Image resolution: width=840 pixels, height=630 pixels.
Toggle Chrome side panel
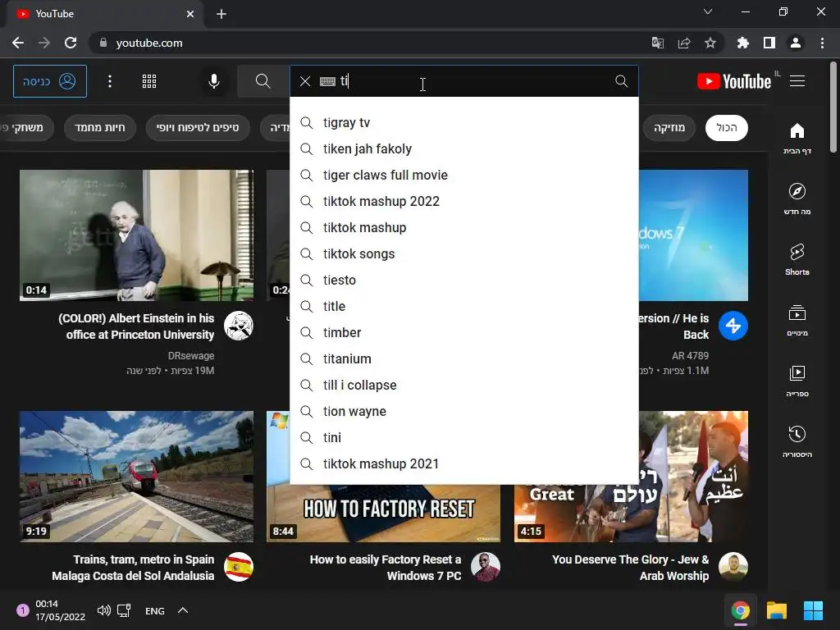click(769, 43)
